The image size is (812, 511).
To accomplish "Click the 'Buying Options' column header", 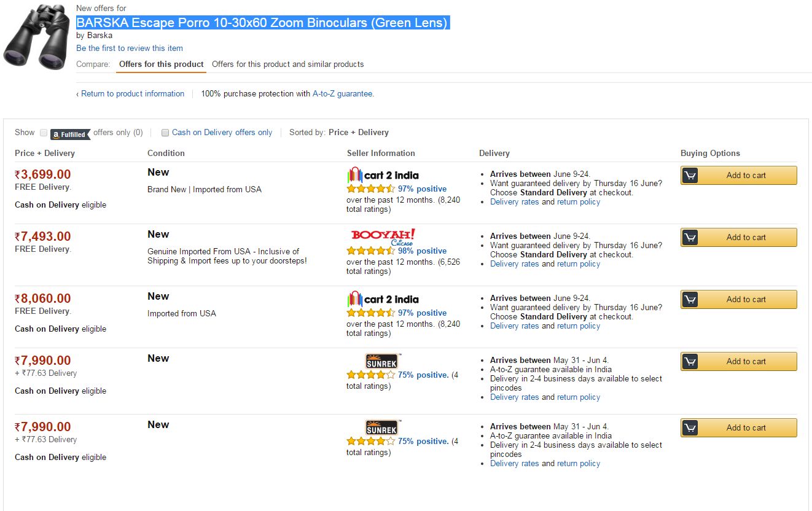I will point(710,154).
